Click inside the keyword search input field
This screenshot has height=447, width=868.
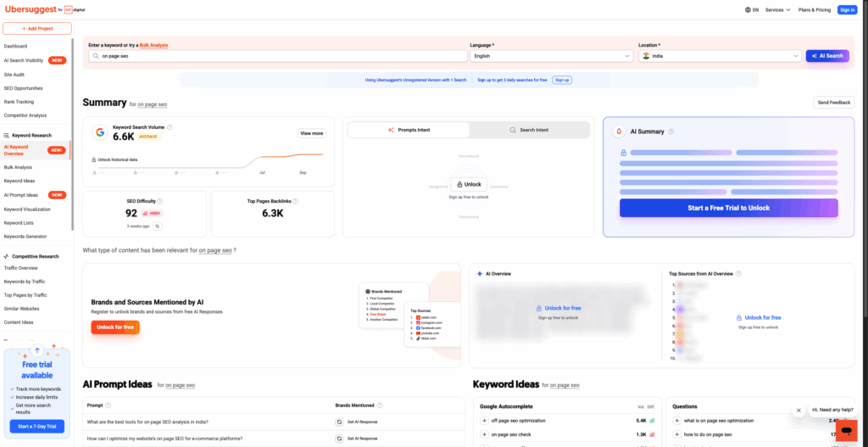(x=278, y=56)
